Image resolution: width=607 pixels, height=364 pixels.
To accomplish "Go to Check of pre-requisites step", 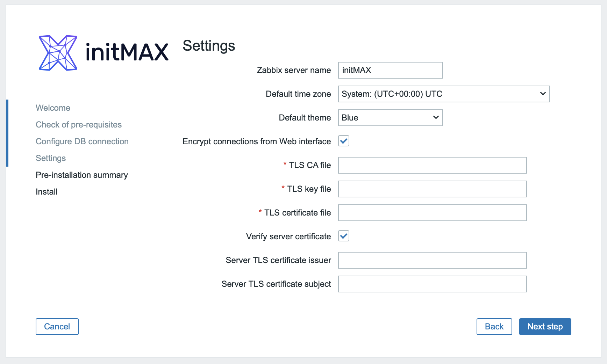I will point(79,125).
